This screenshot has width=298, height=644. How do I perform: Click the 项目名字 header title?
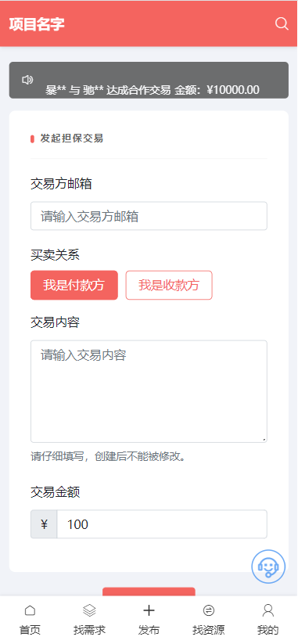coord(37,23)
